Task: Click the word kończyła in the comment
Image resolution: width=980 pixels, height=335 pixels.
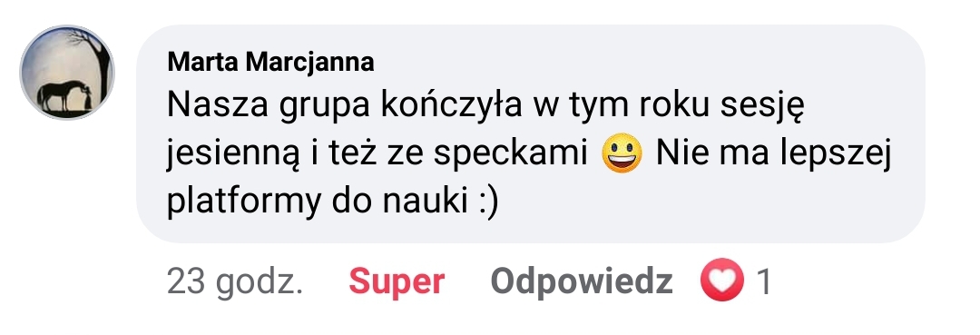Action: pos(451,107)
